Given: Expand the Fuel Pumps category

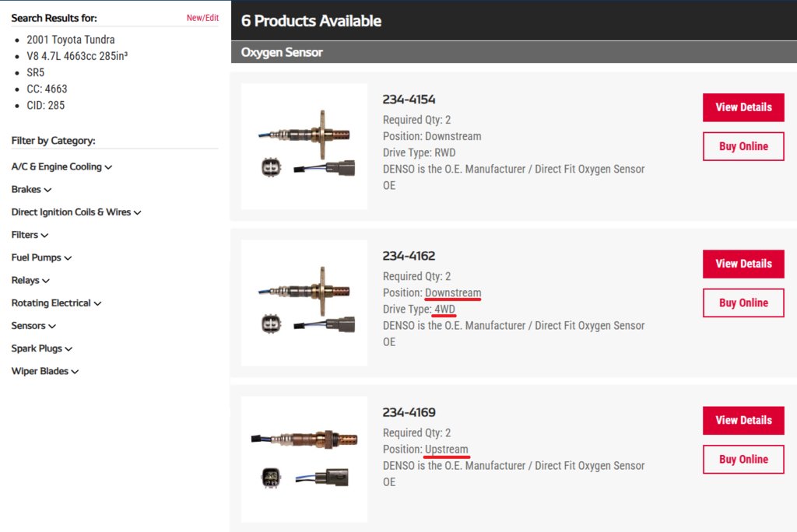Looking at the screenshot, I should coord(42,257).
